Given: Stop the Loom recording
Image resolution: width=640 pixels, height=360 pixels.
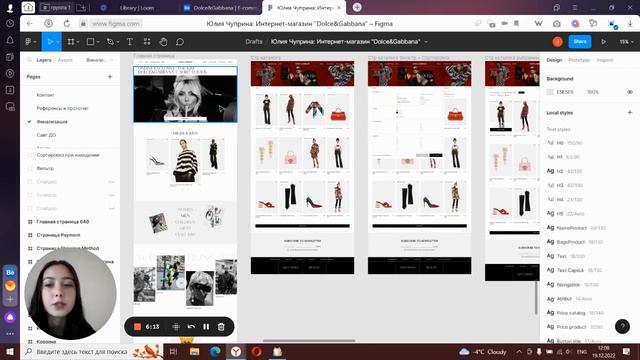Looking at the screenshot, I should (138, 327).
